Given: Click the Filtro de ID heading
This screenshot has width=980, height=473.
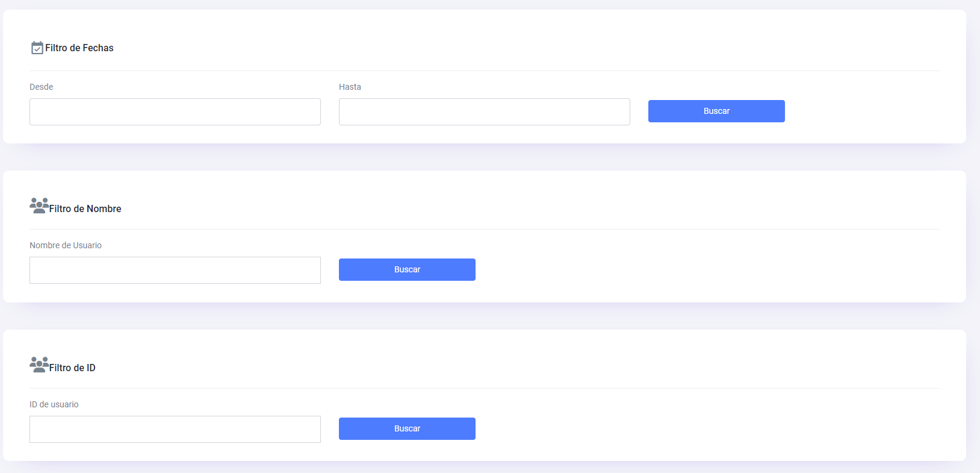Looking at the screenshot, I should 72,368.
